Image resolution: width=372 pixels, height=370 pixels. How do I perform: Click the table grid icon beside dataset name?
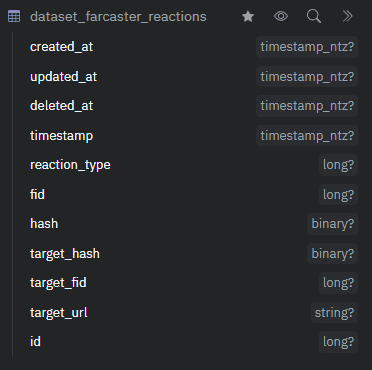click(x=14, y=16)
